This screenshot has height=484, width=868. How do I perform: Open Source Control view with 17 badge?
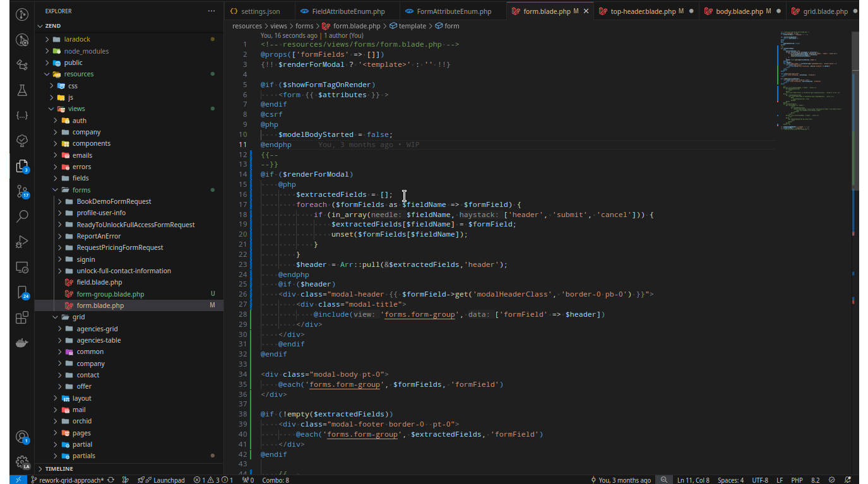click(x=22, y=191)
